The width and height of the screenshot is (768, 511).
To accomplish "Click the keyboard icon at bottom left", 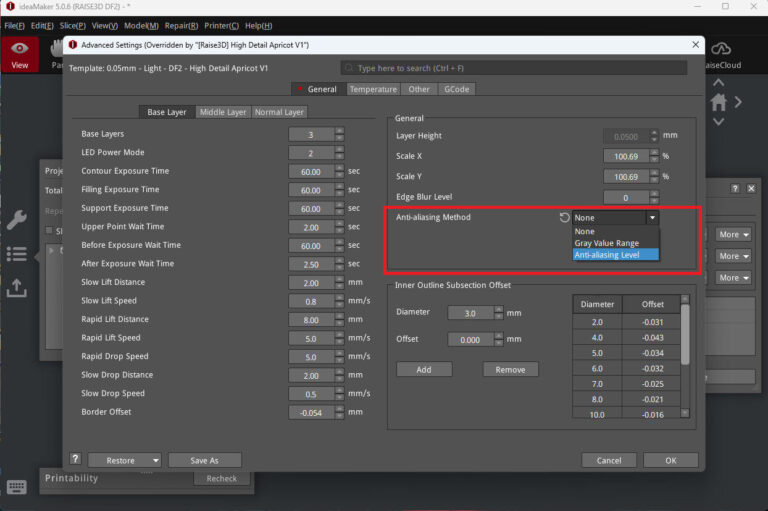I will click(x=17, y=487).
